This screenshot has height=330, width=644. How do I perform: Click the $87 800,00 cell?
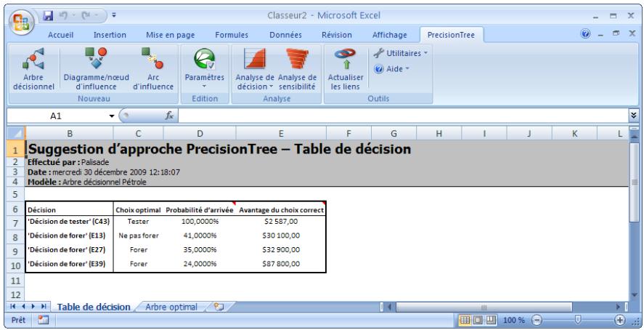pos(281,264)
